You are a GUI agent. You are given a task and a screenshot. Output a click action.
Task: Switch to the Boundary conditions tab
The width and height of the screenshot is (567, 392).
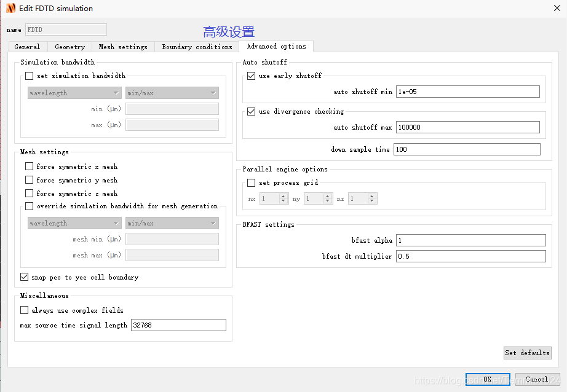pos(197,47)
